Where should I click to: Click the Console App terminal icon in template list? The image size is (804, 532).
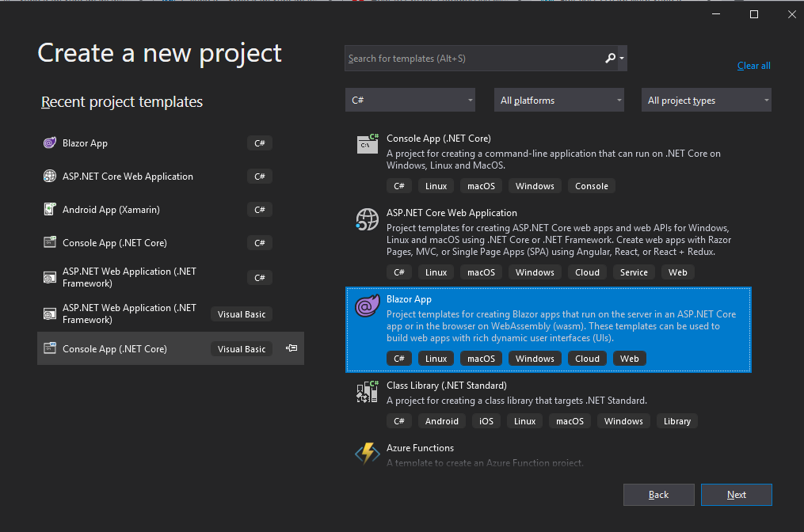click(x=367, y=143)
